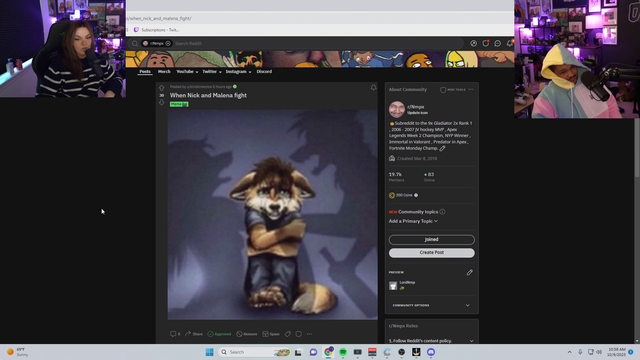Click into the Search Reddit field

click(x=318, y=43)
